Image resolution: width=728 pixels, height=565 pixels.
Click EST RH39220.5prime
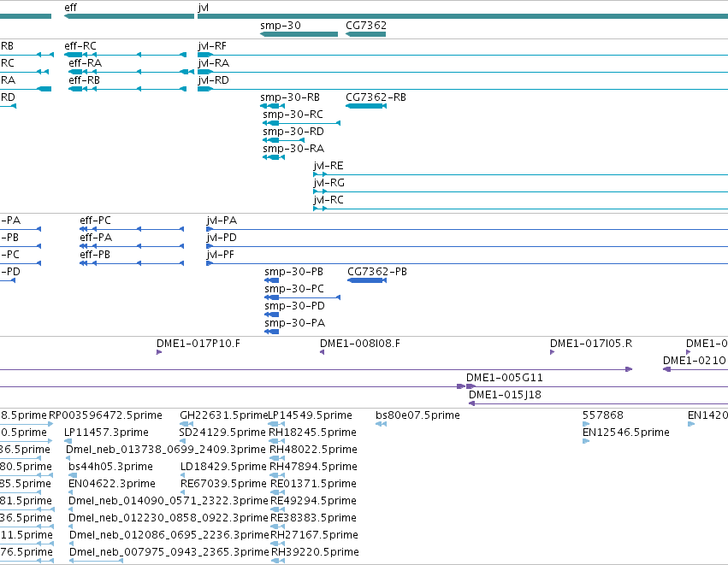coord(278,561)
